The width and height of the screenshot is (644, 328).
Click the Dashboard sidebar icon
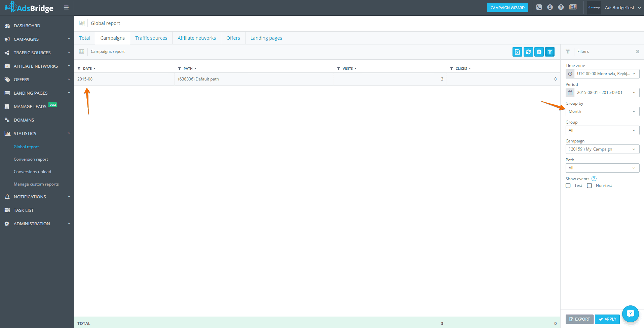pyautogui.click(x=7, y=26)
